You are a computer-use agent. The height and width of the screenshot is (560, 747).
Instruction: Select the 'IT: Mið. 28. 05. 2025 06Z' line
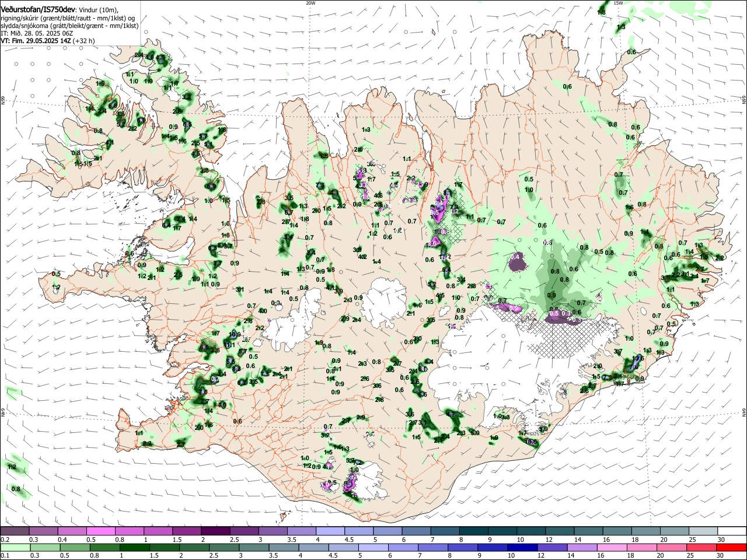pos(37,33)
